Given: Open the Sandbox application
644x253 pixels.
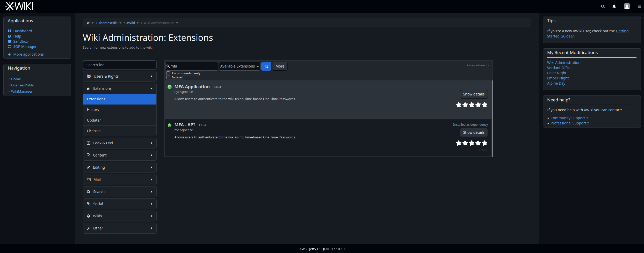Looking at the screenshot, I should pos(21,41).
